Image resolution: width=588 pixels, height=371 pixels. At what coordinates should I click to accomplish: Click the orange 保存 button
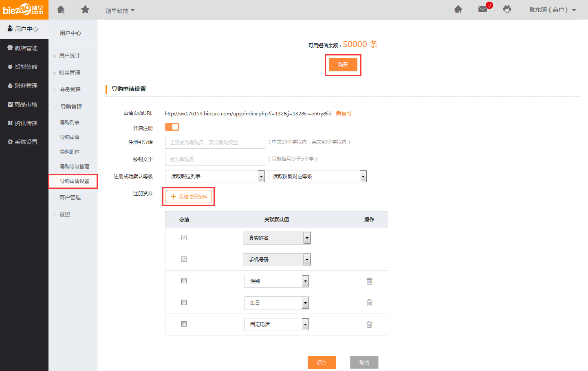point(322,362)
